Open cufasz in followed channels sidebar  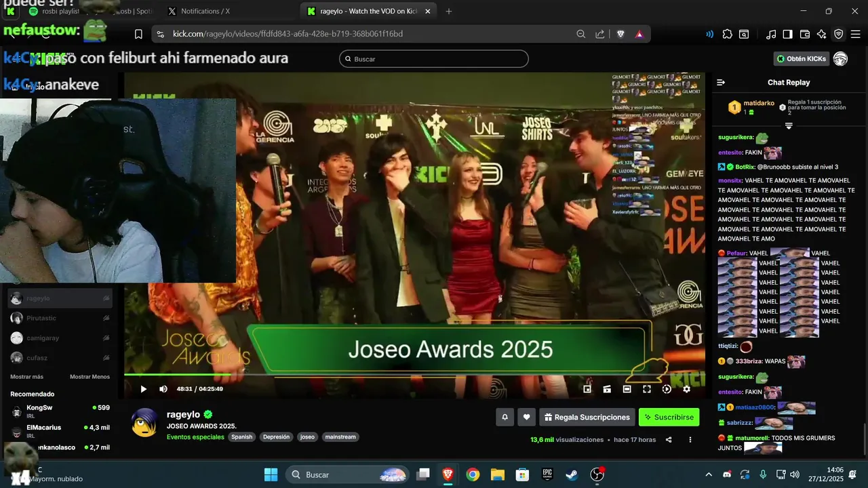tap(60, 357)
